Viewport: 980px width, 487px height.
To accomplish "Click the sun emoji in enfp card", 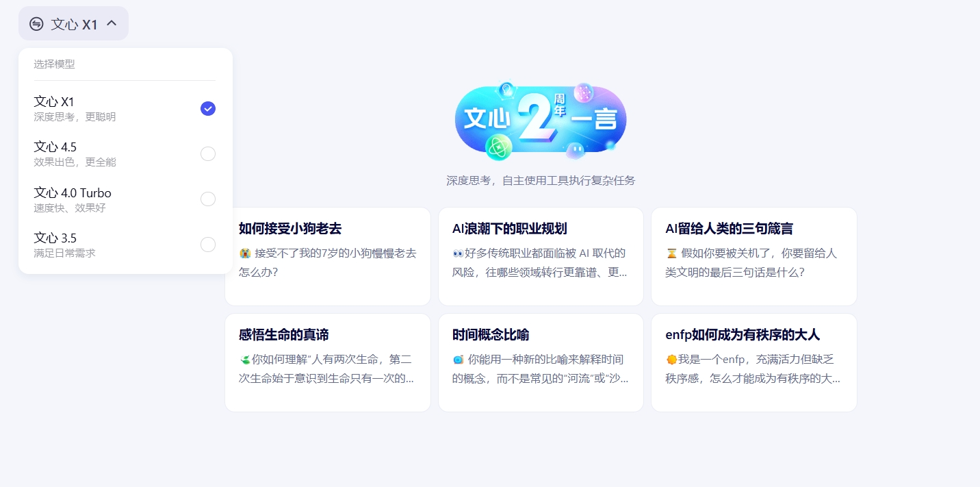I will tap(671, 360).
